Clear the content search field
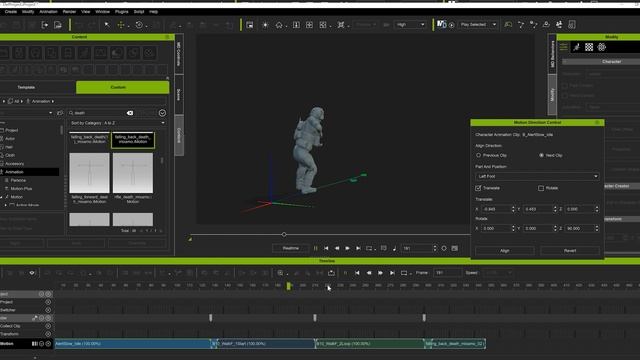Viewport: 640px width, 360px height. click(130, 113)
